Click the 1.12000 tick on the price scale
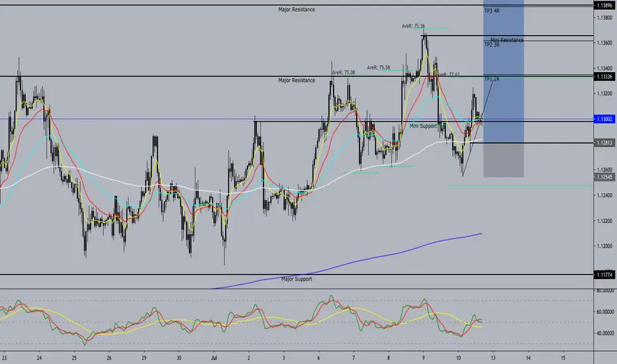The height and width of the screenshot is (364, 617). pos(604,246)
